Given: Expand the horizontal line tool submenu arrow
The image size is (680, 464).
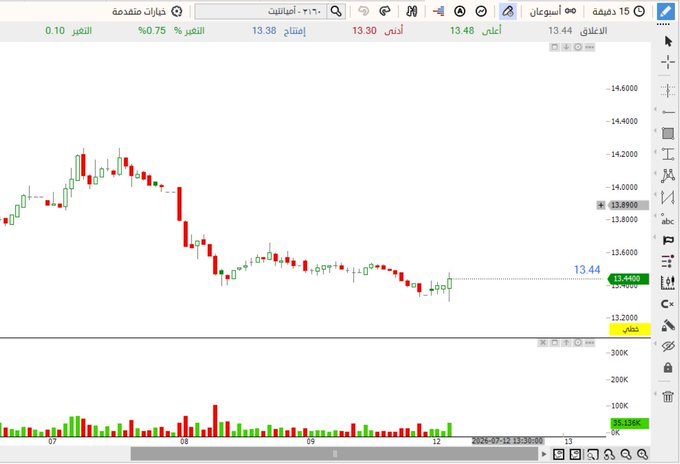Looking at the screenshot, I should [655, 110].
